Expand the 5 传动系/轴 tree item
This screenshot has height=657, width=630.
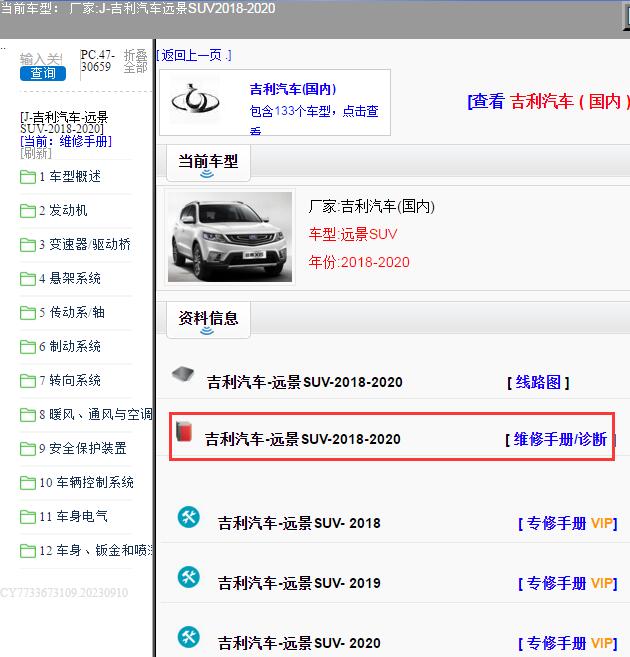point(72,313)
